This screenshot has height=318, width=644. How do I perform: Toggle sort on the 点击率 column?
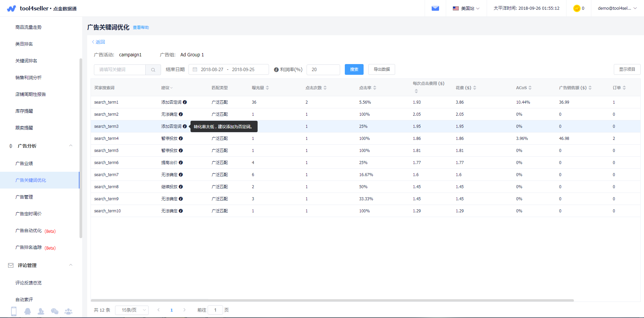[375, 88]
